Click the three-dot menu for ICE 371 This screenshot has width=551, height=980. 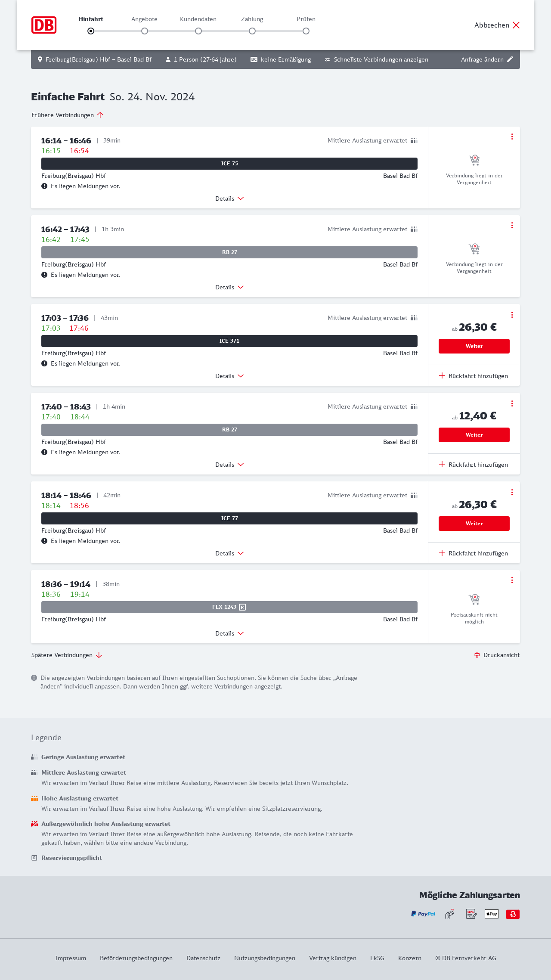pos(512,315)
